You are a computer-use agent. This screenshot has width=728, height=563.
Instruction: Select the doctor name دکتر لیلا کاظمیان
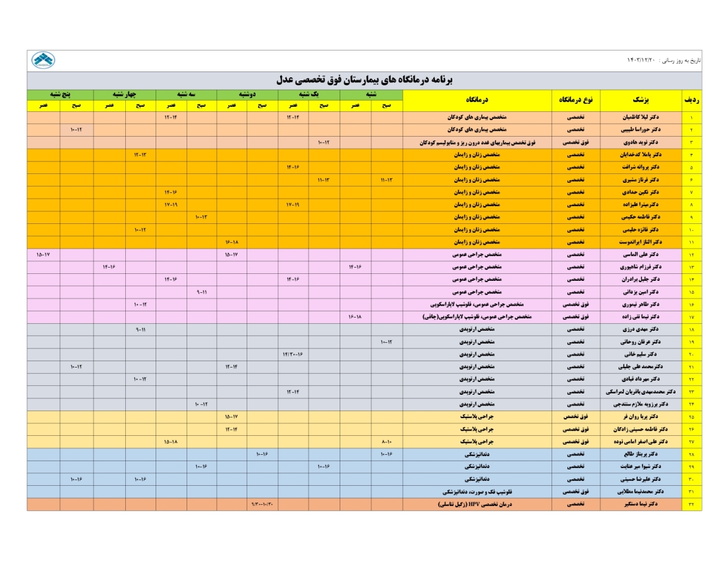pos(641,118)
